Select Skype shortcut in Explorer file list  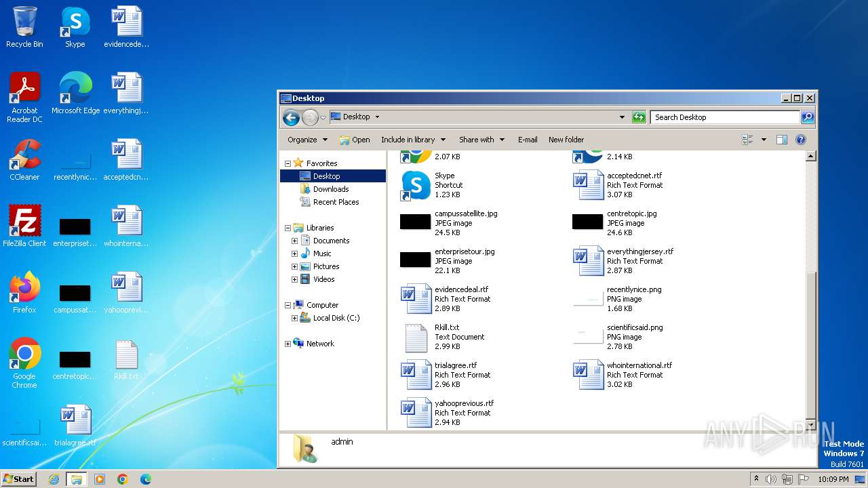tap(432, 185)
